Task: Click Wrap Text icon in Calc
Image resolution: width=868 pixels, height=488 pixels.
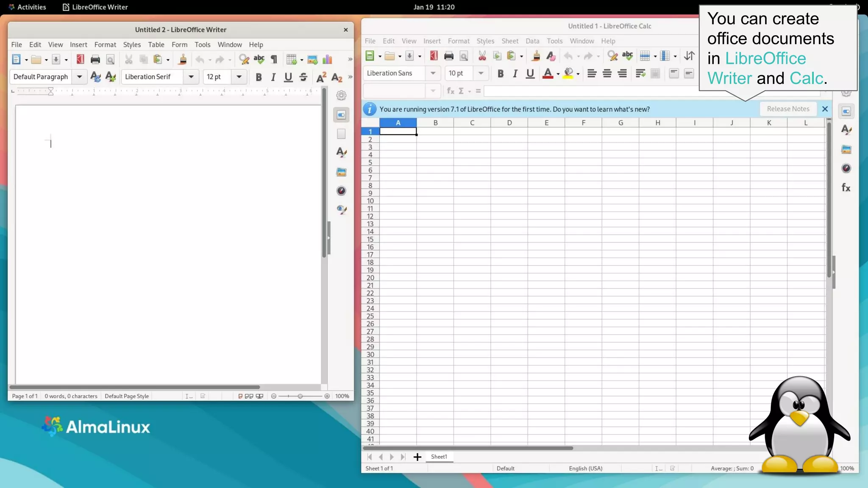Action: click(640, 73)
